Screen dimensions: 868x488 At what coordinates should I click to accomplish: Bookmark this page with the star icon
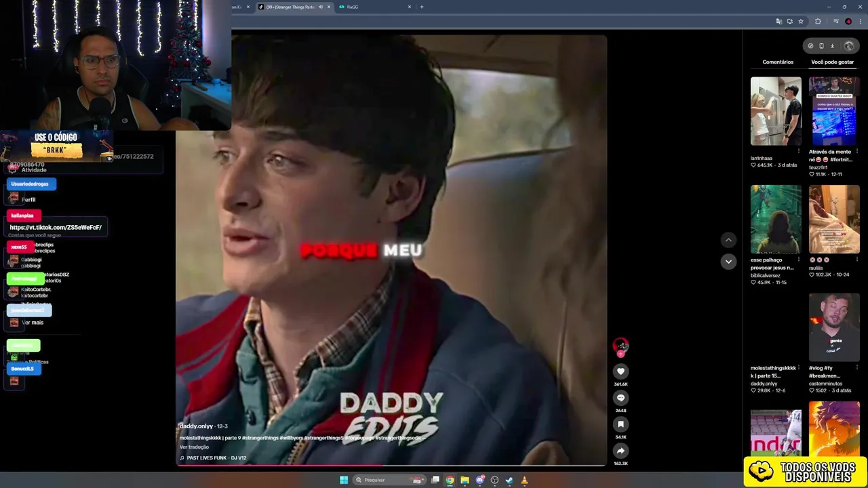coord(801,22)
